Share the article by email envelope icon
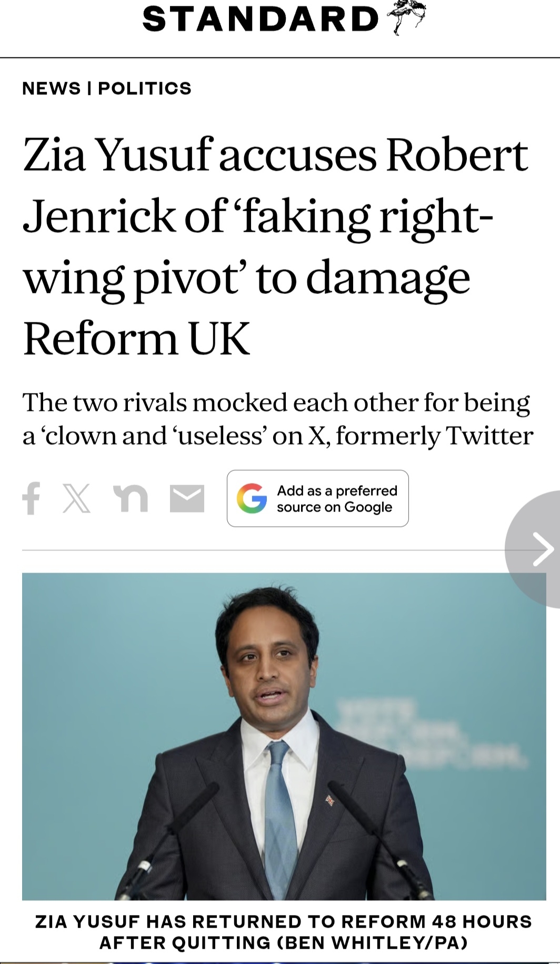Viewport: 560px width, 964px height. pyautogui.click(x=187, y=498)
